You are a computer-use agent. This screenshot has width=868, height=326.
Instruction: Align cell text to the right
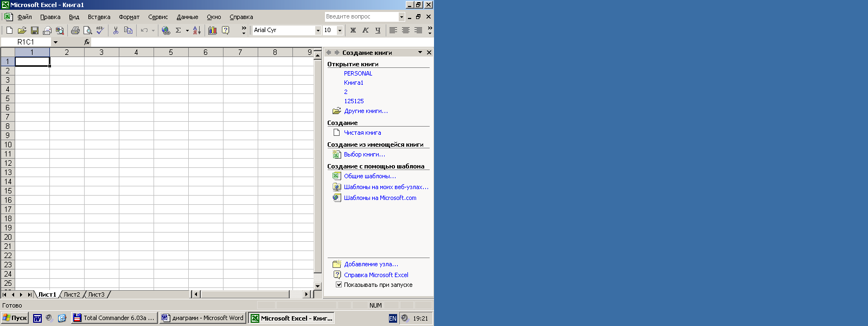418,30
